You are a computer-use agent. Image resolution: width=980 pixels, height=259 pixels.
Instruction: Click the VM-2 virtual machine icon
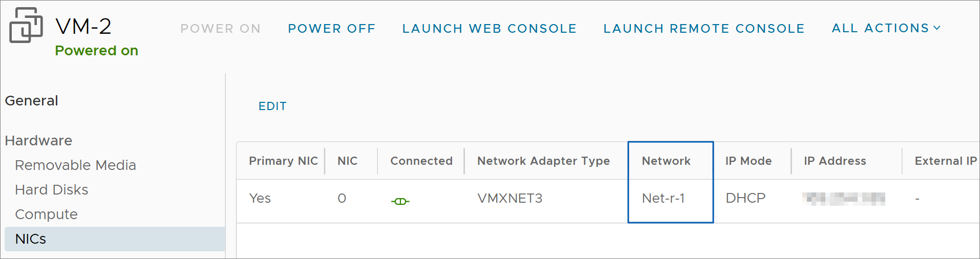coord(26,26)
